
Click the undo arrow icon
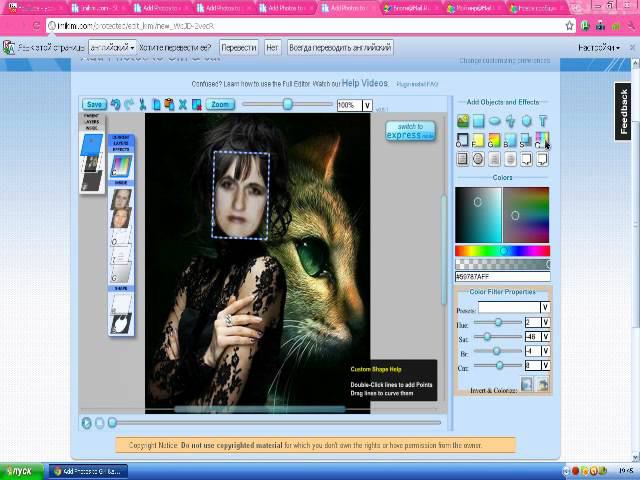pos(116,104)
